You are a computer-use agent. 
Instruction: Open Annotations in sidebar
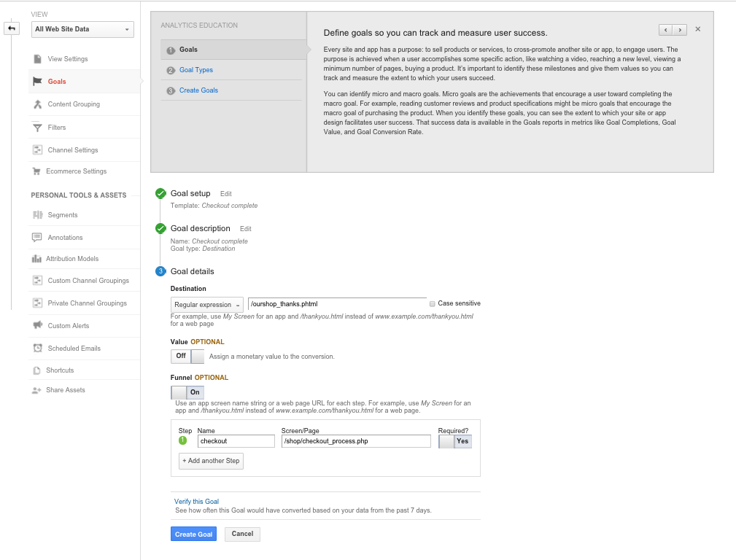click(65, 238)
